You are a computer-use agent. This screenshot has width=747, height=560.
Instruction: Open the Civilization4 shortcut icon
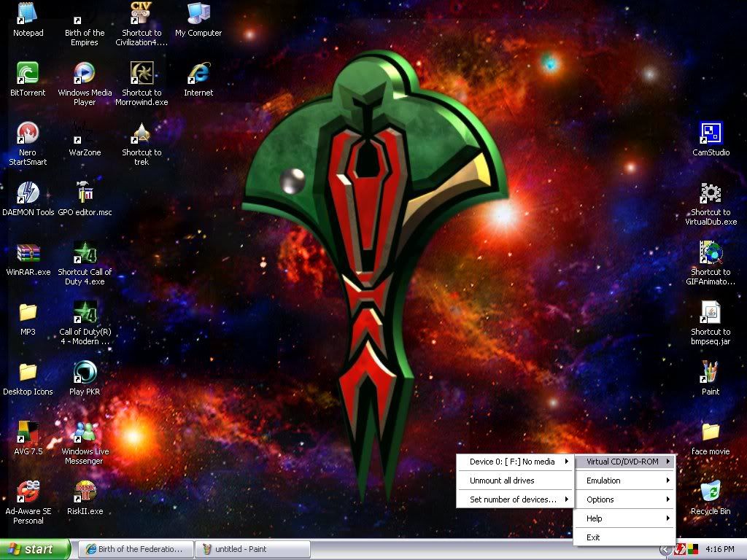click(142, 15)
